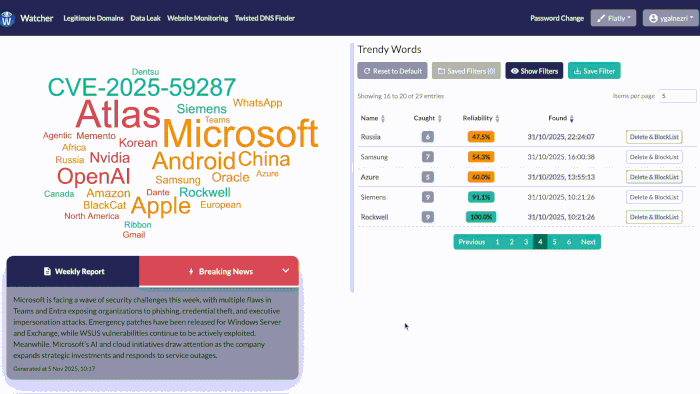700x394 pixels.
Task: Click North America in the word cloud
Action: [92, 216]
